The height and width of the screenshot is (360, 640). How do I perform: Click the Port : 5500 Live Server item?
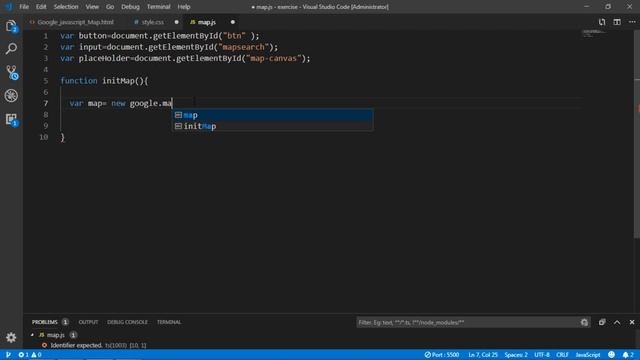pos(442,355)
